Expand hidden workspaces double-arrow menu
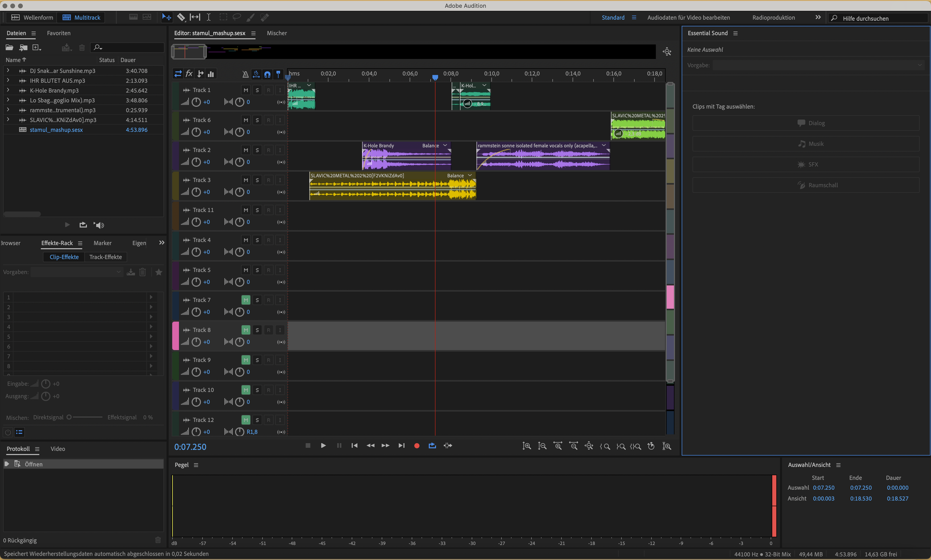Viewport: 931px width, 560px height. tap(818, 17)
